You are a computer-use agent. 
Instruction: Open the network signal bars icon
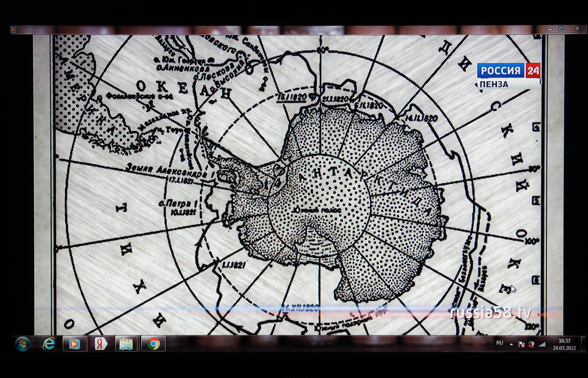point(542,345)
